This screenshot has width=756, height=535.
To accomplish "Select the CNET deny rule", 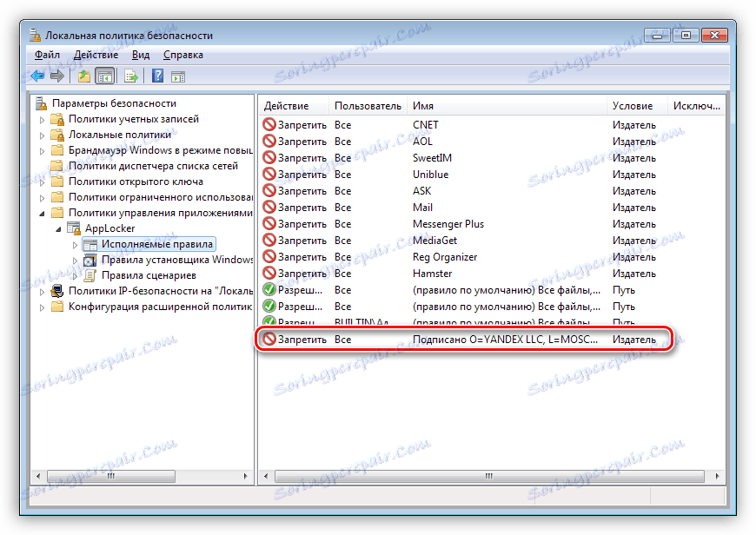I will pyautogui.click(x=422, y=124).
